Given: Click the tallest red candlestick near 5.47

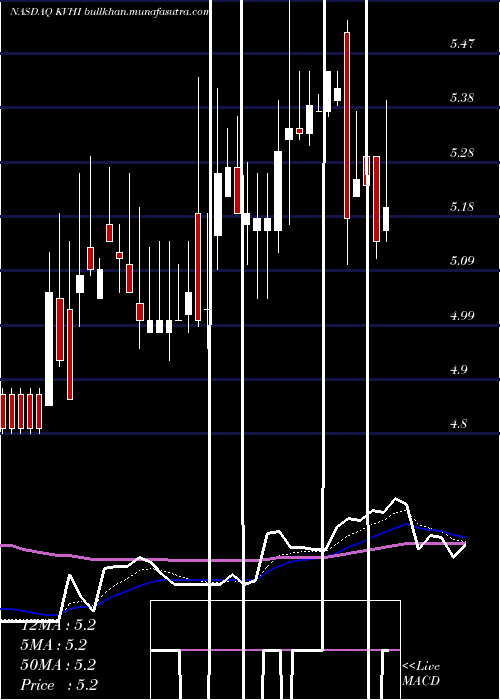Looking at the screenshot, I should pos(347,125).
